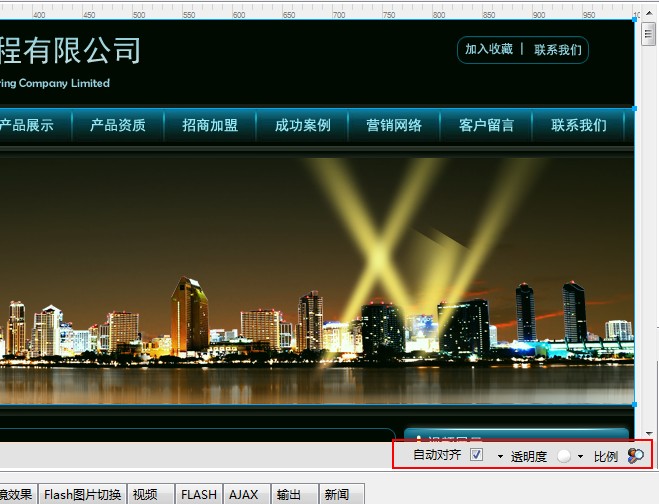
Task: Click the vertical scrollbar thumb
Action: (x=648, y=34)
